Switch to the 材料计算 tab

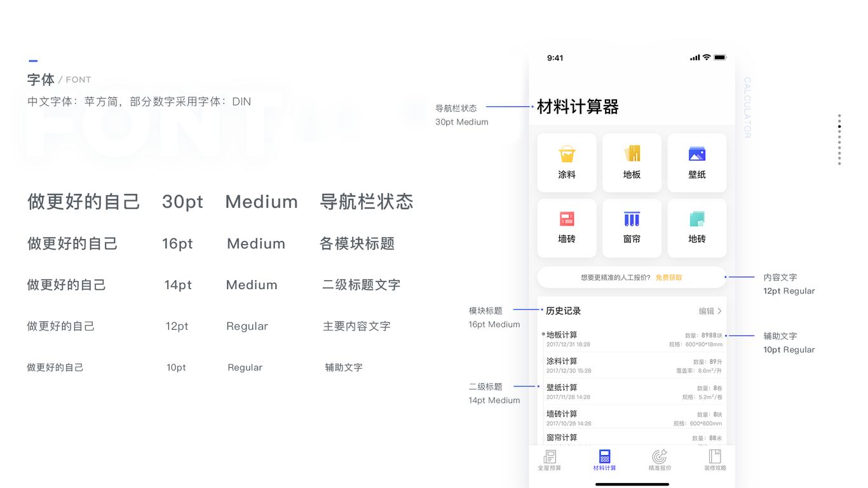604,460
